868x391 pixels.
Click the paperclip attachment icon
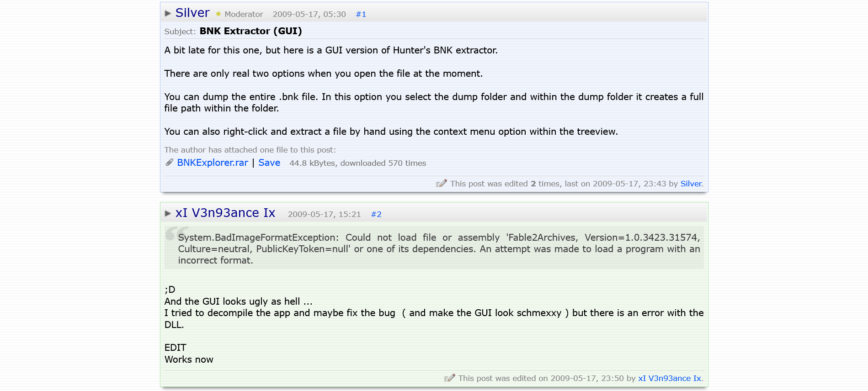tap(169, 163)
